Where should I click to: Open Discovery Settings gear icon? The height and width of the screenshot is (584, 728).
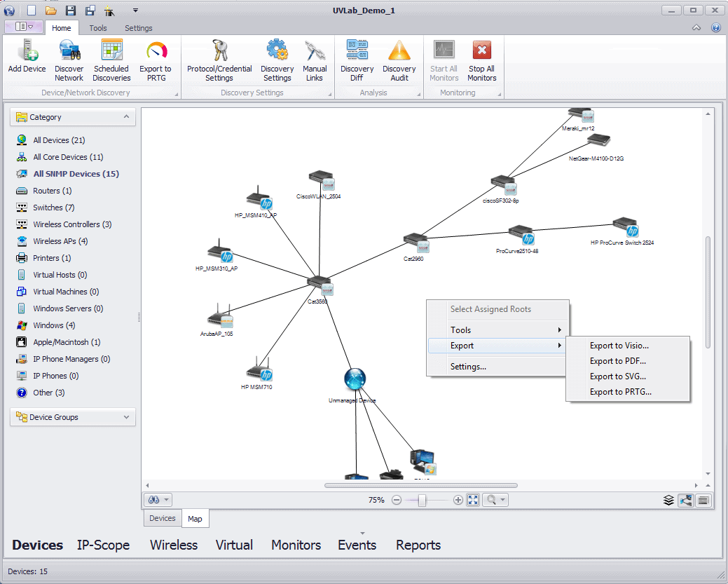tap(277, 50)
